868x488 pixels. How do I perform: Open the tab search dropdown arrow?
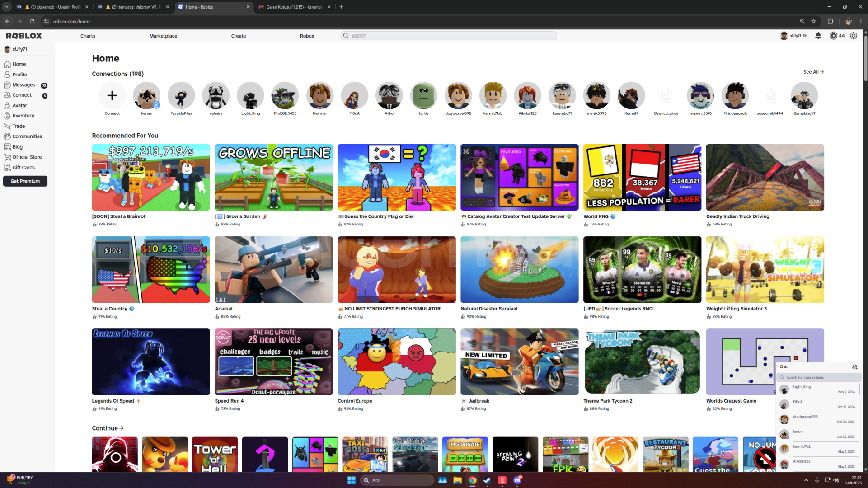[x=7, y=7]
